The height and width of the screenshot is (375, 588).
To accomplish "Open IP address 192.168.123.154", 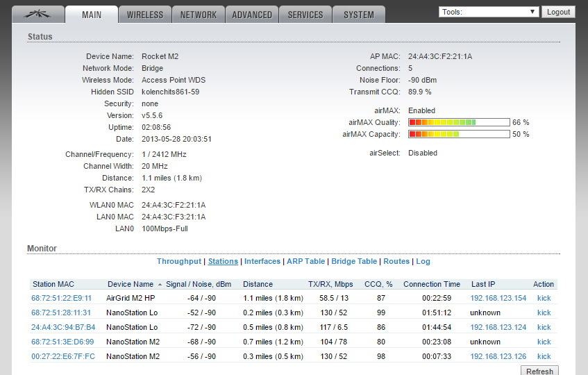I will pos(498,298).
